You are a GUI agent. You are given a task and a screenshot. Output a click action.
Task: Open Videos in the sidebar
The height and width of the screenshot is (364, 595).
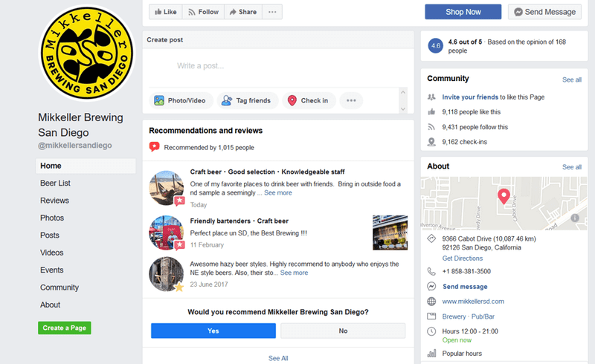click(51, 253)
